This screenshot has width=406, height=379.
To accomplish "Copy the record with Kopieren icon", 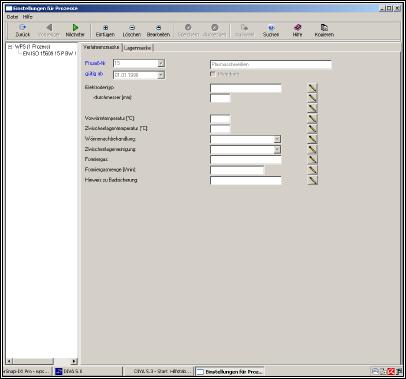I will tap(324, 30).
